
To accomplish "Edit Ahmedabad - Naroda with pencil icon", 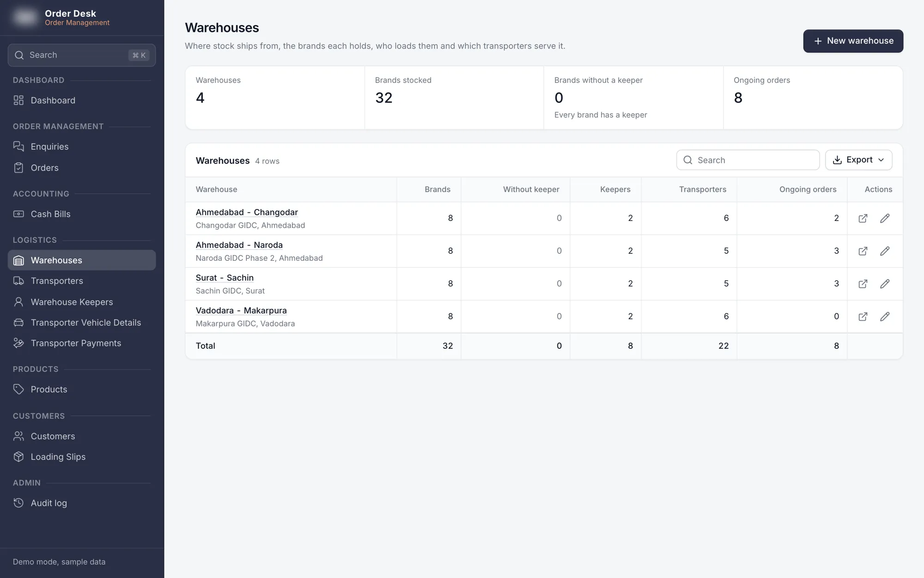I will coord(885,251).
